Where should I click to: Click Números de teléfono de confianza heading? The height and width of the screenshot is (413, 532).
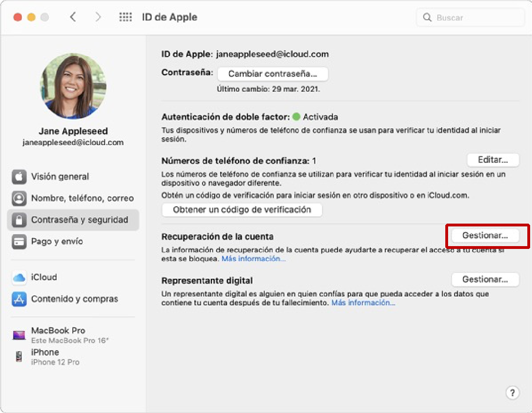(x=239, y=161)
